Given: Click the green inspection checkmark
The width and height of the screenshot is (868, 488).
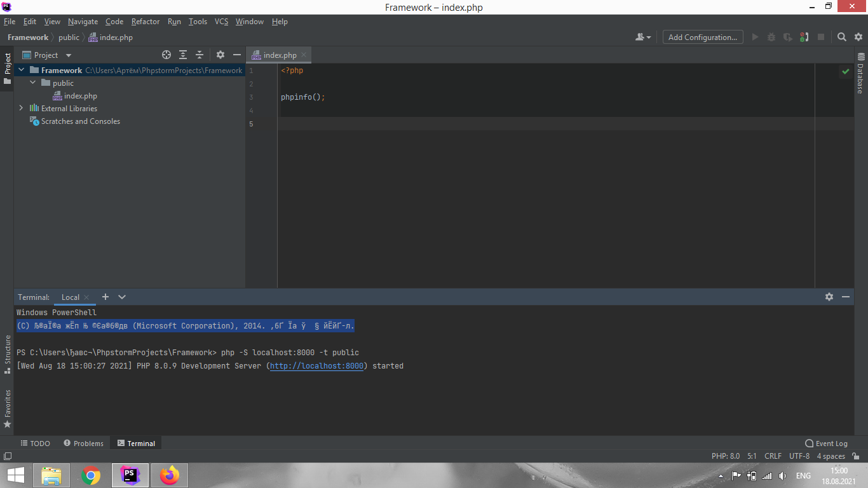Looking at the screenshot, I should tap(845, 72).
